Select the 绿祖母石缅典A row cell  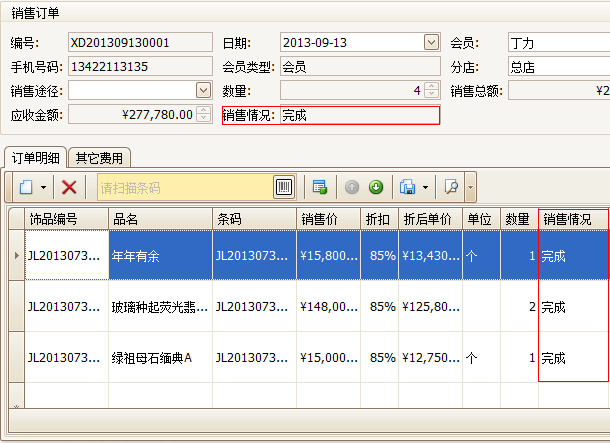coord(160,357)
